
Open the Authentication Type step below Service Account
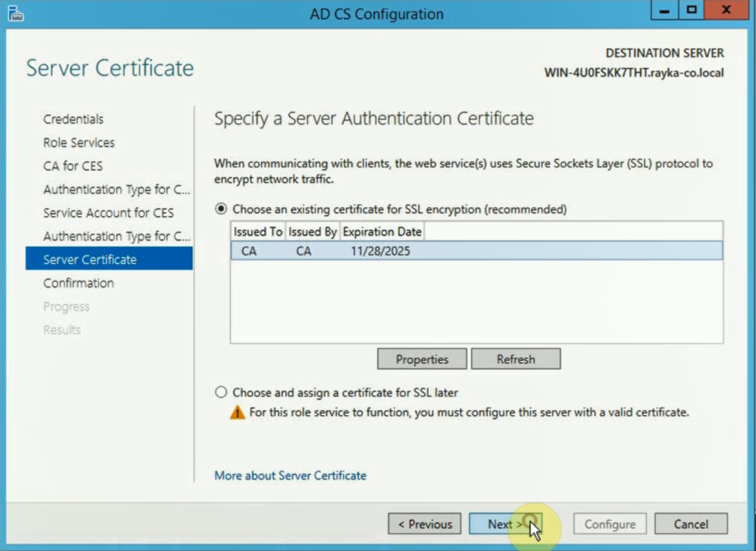pos(117,236)
